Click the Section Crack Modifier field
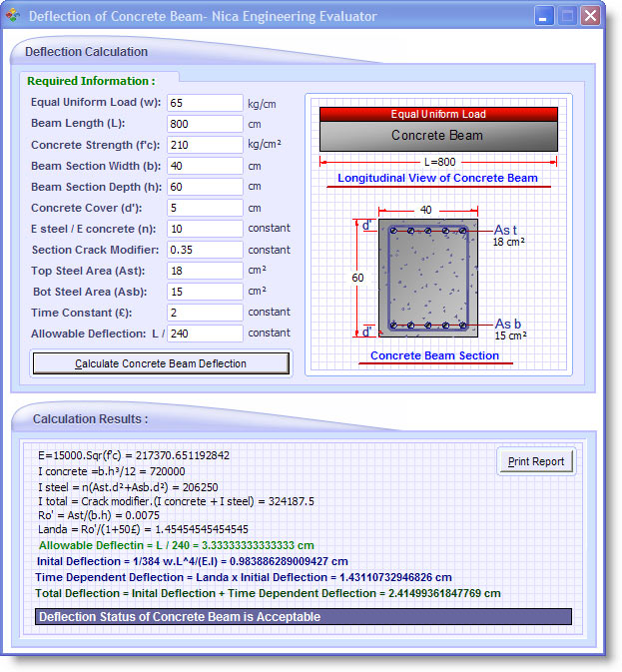 click(x=205, y=250)
